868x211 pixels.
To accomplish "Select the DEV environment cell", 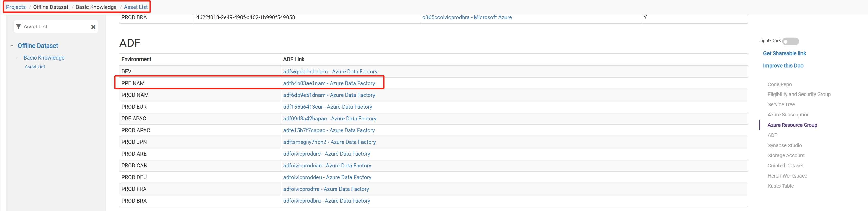I will pyautogui.click(x=200, y=72).
